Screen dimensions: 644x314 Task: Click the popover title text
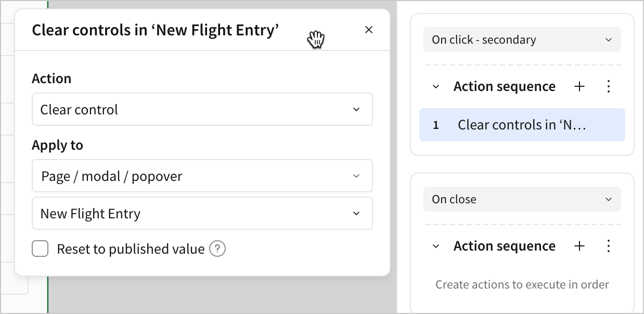(x=155, y=30)
